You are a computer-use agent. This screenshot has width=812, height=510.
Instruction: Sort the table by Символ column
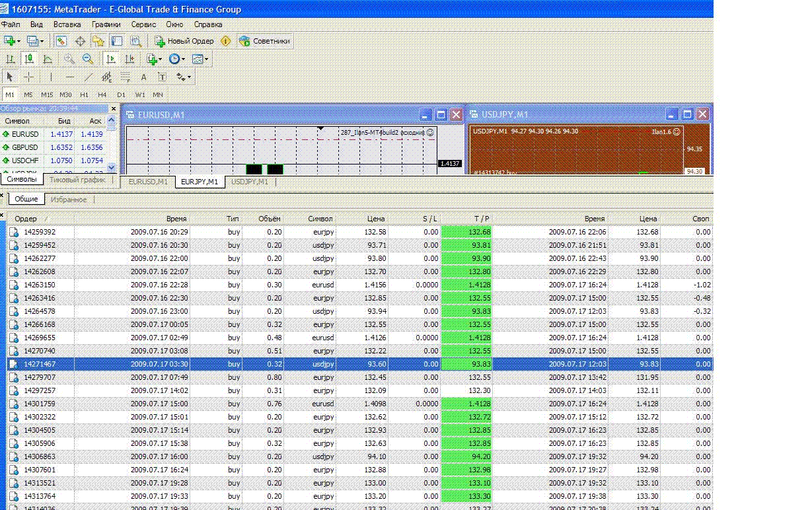click(x=311, y=219)
